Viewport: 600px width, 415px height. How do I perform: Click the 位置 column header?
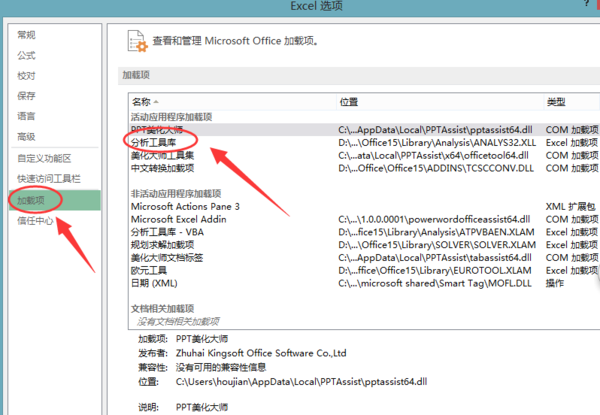[349, 102]
